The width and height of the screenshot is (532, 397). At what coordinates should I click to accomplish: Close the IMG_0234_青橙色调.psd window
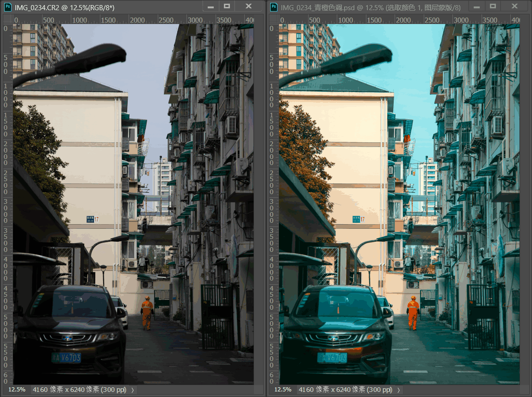click(514, 6)
